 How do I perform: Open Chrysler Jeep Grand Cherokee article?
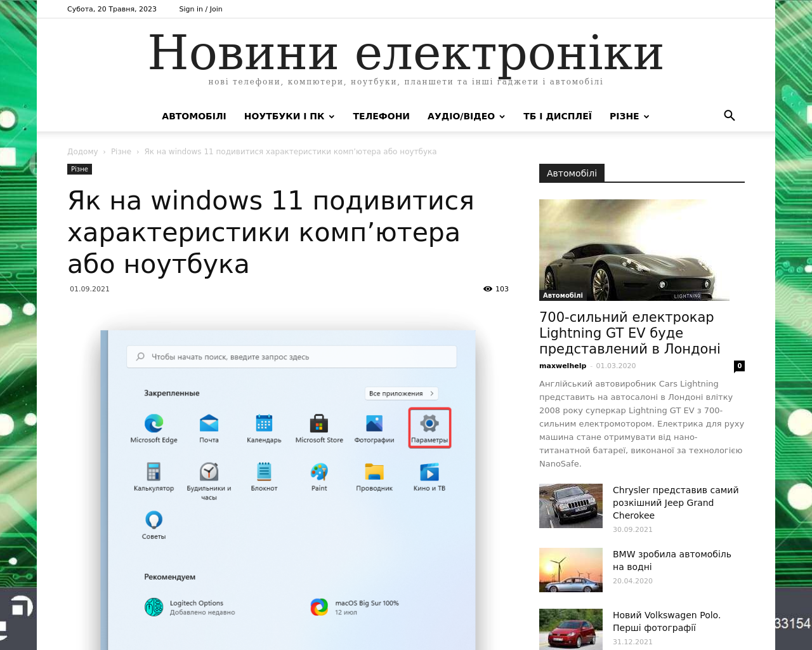pos(676,503)
